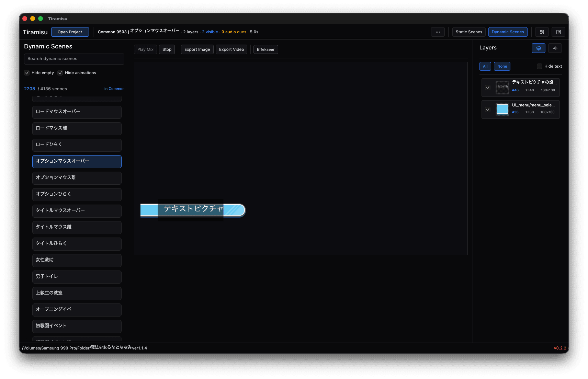Select scene 女性救助
This screenshot has width=588, height=379.
[x=77, y=261]
